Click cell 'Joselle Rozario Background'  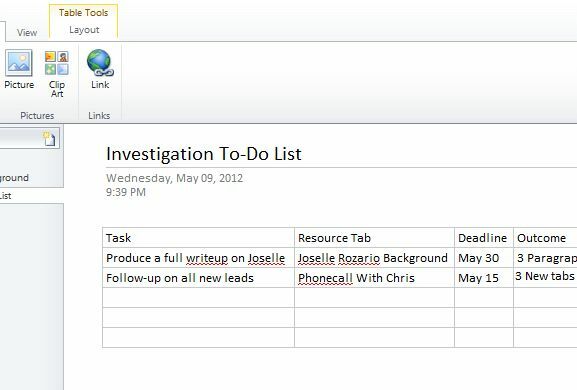[x=374, y=258]
